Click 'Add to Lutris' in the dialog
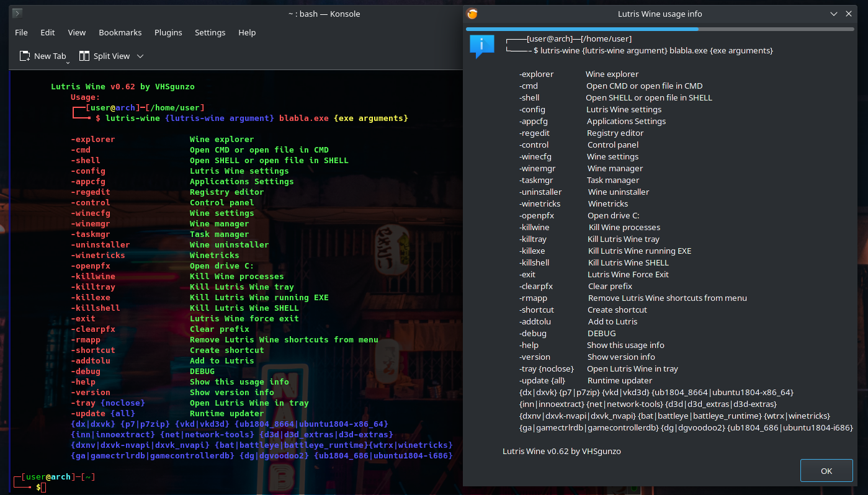 tap(612, 321)
